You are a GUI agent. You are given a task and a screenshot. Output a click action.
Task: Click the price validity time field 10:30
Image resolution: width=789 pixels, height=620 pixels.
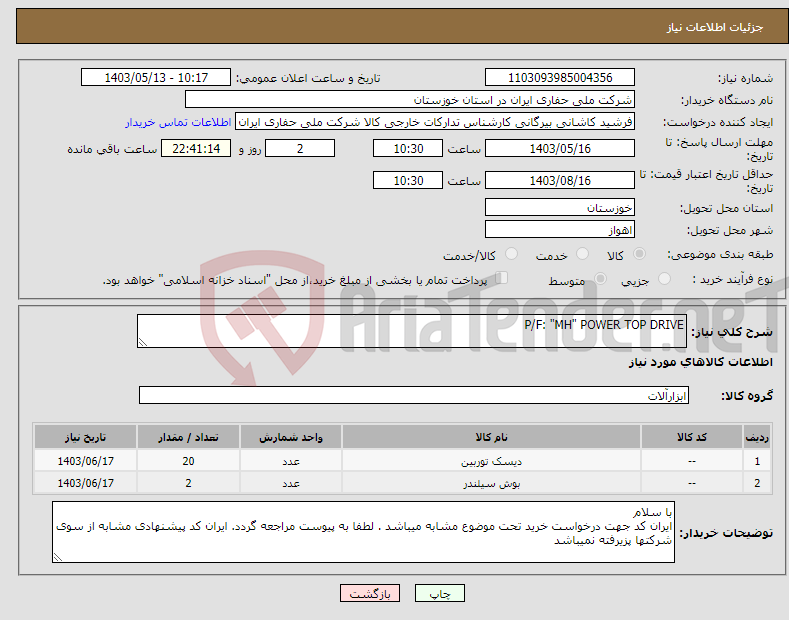click(408, 180)
